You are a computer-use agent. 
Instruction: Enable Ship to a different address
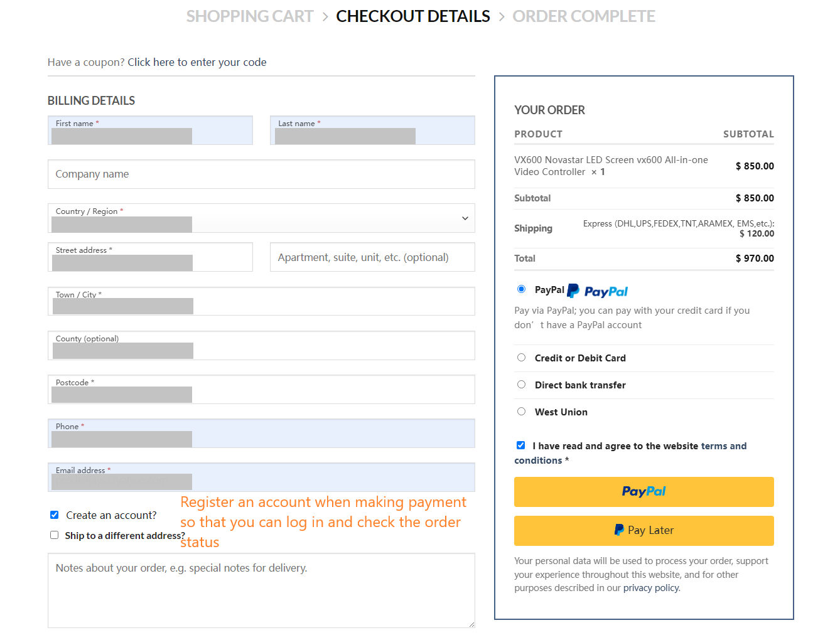[55, 535]
